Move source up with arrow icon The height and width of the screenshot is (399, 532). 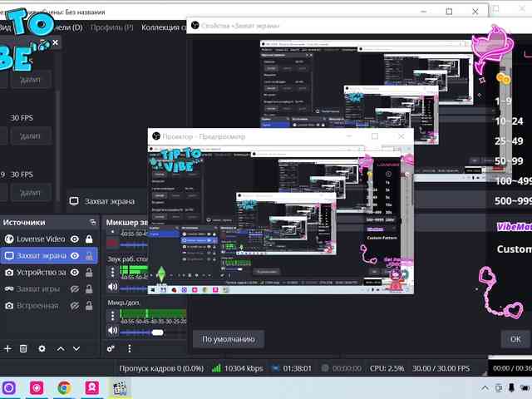[61, 348]
